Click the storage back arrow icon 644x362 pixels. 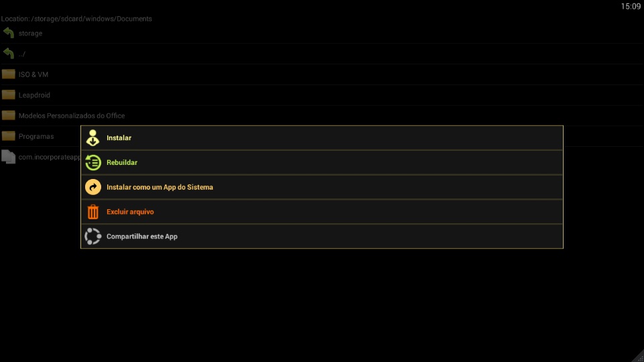(9, 33)
